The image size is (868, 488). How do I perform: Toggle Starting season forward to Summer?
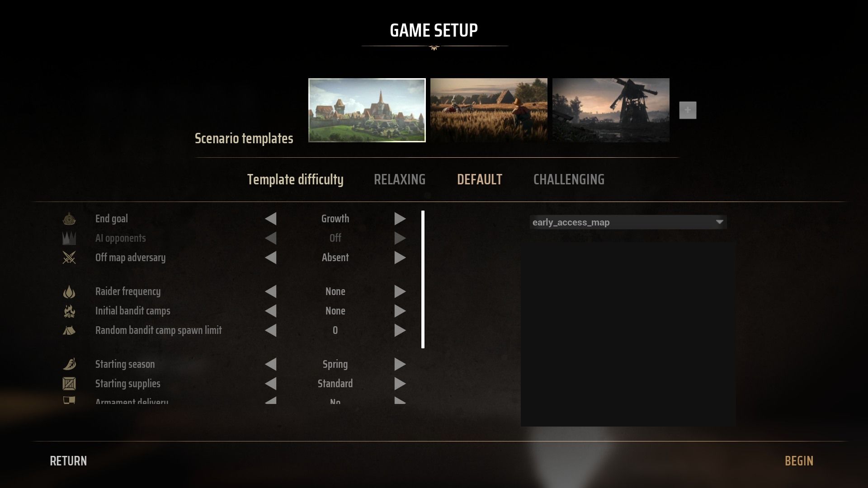[x=401, y=364]
